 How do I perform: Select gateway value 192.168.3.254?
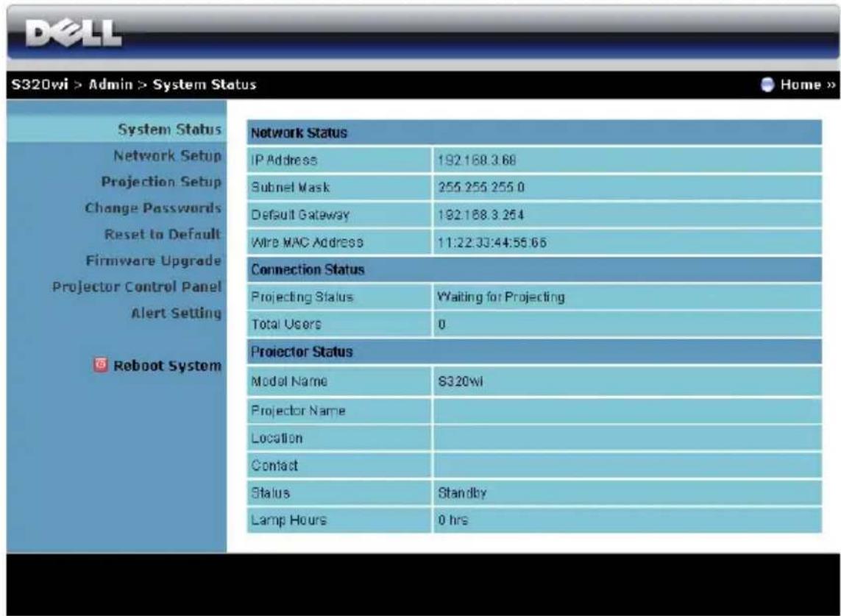click(x=480, y=215)
